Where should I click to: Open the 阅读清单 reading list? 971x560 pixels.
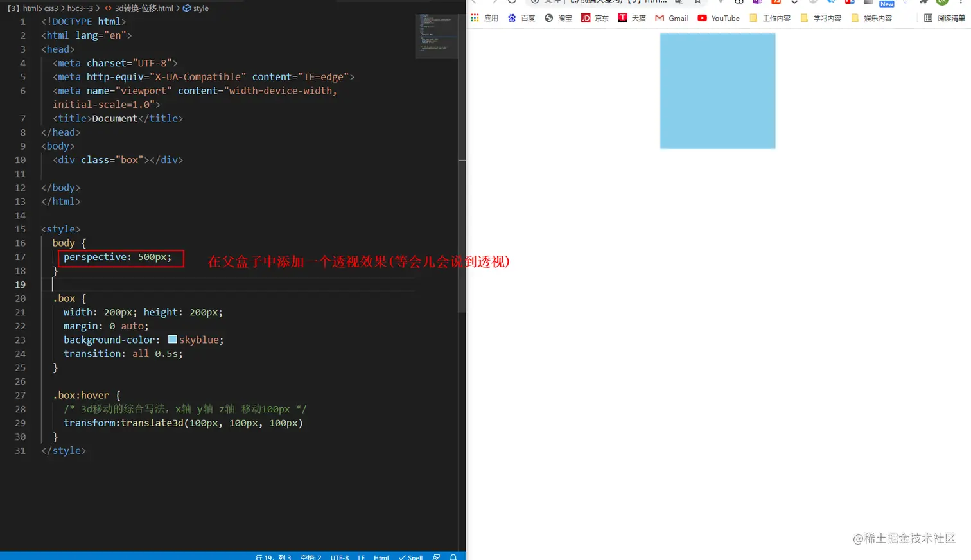coord(944,18)
